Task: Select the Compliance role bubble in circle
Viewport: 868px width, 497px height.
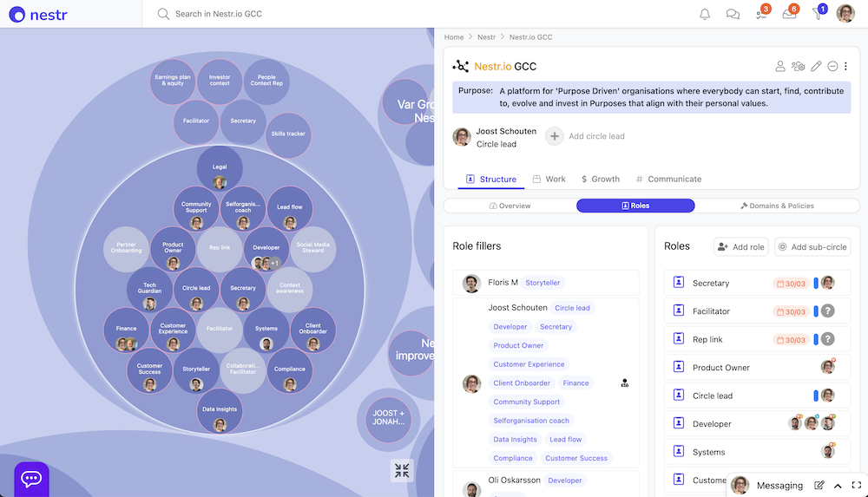Action: pos(290,371)
